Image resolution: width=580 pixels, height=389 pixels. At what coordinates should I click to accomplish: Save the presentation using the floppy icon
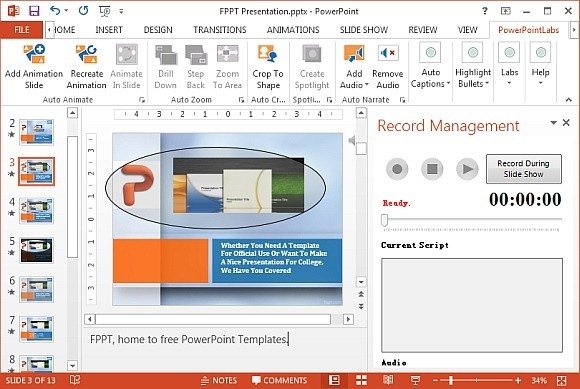click(x=34, y=11)
